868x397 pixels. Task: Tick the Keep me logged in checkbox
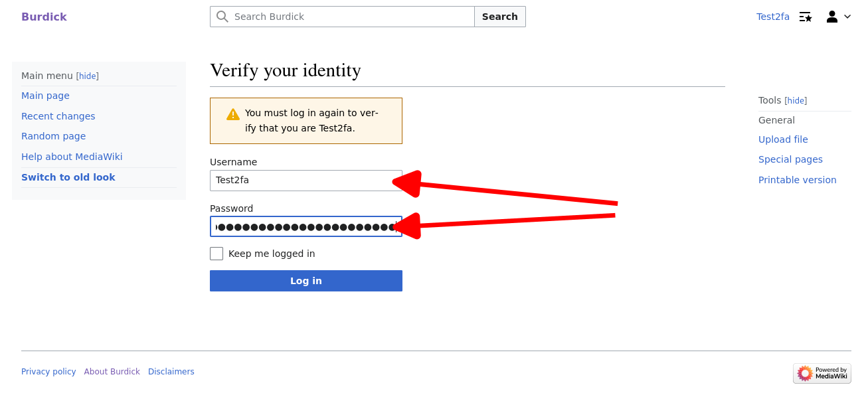(217, 254)
